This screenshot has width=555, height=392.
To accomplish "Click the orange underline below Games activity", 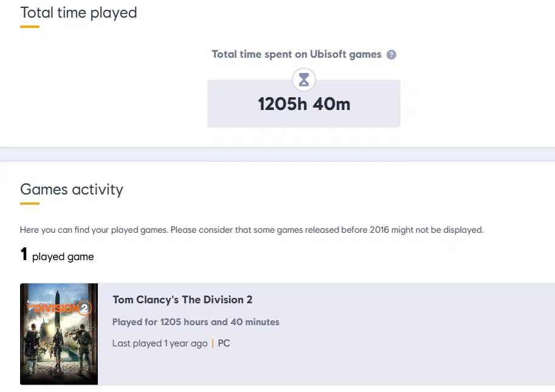I will coord(30,204).
